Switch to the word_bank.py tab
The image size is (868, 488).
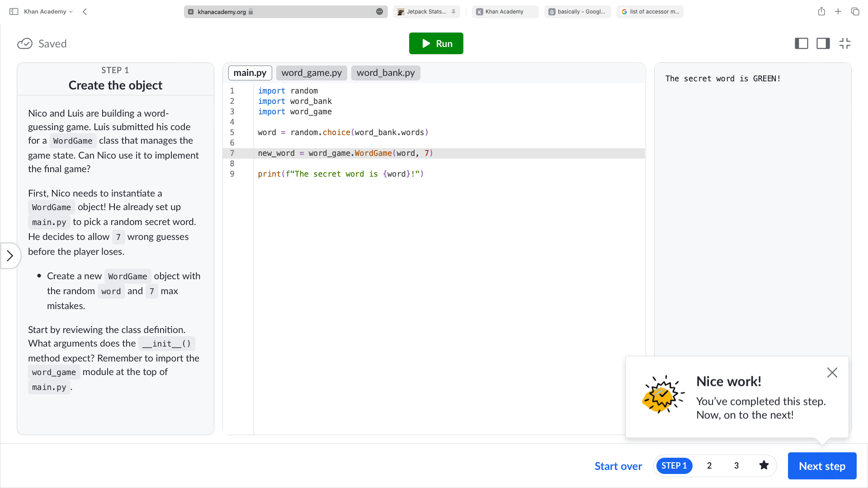386,73
